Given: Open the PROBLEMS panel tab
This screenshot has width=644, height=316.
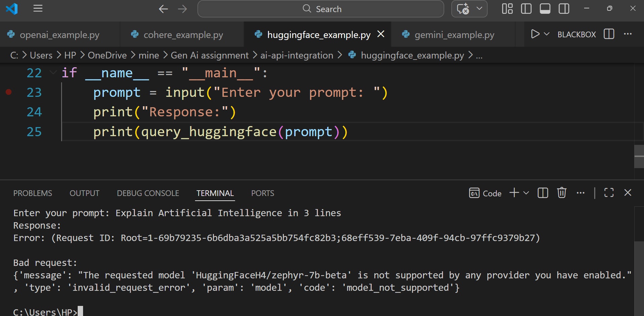Looking at the screenshot, I should 33,193.
